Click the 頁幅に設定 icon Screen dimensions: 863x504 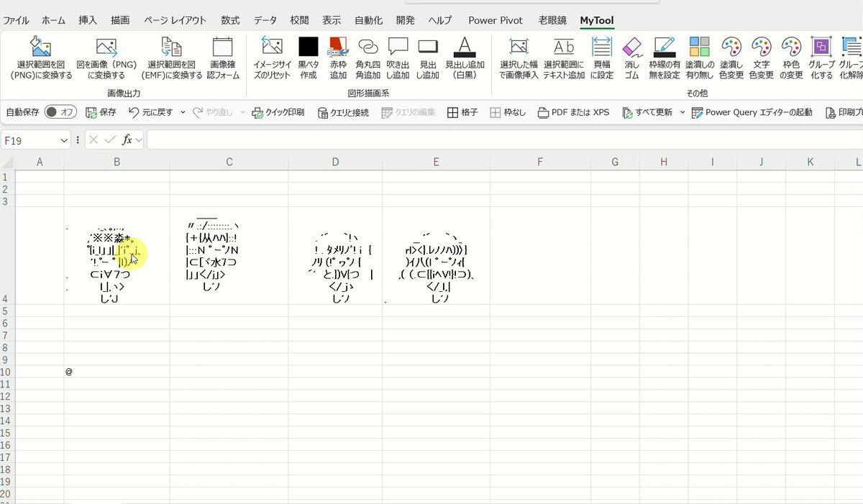(x=601, y=48)
